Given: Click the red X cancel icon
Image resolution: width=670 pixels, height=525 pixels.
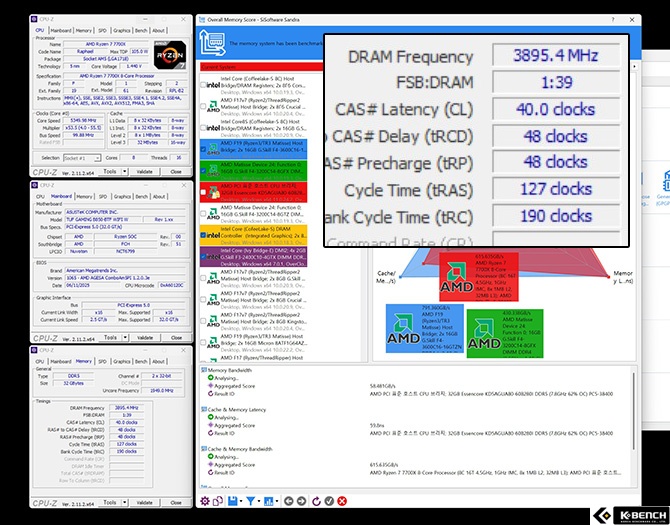Looking at the screenshot, I should click(342, 501).
